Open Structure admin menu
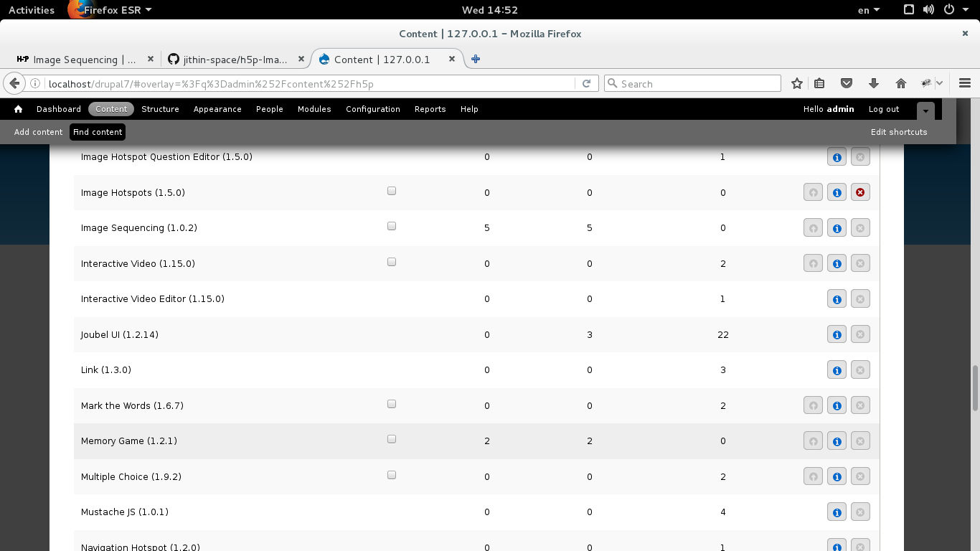The width and height of the screenshot is (980, 551). 160,109
